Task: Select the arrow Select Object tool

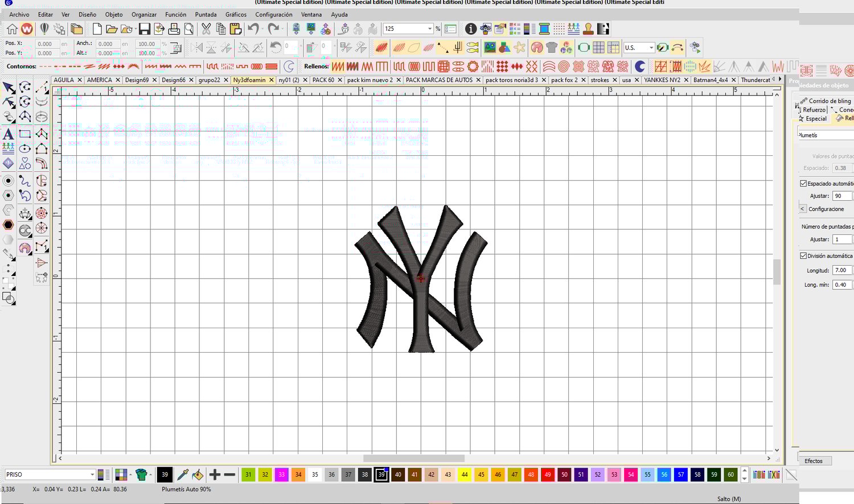Action: [x=9, y=88]
